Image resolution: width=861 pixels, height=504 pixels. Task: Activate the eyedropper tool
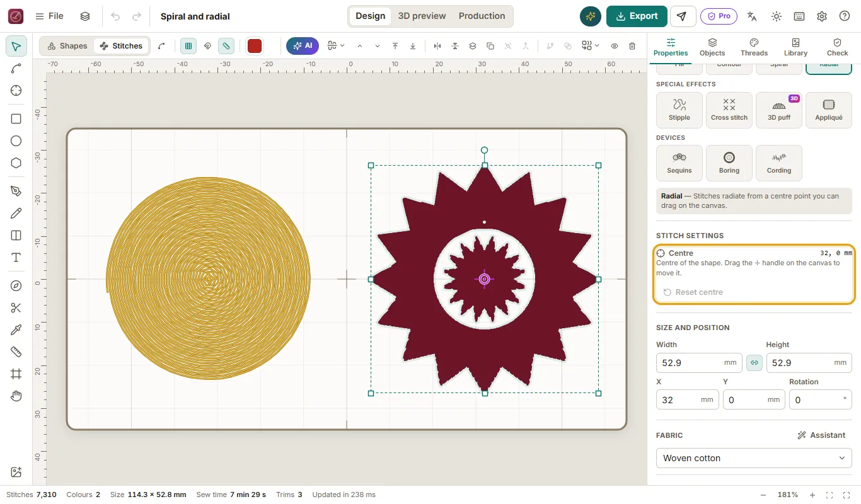tap(16, 330)
